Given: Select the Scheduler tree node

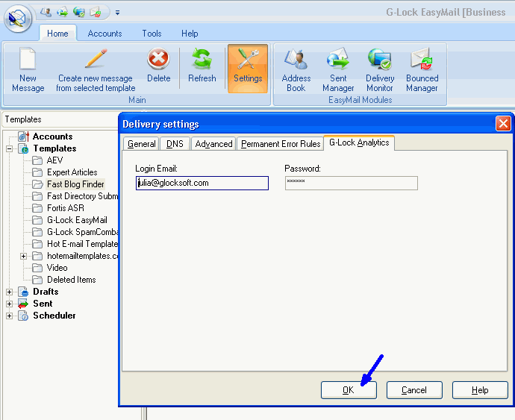Looking at the screenshot, I should (x=54, y=316).
